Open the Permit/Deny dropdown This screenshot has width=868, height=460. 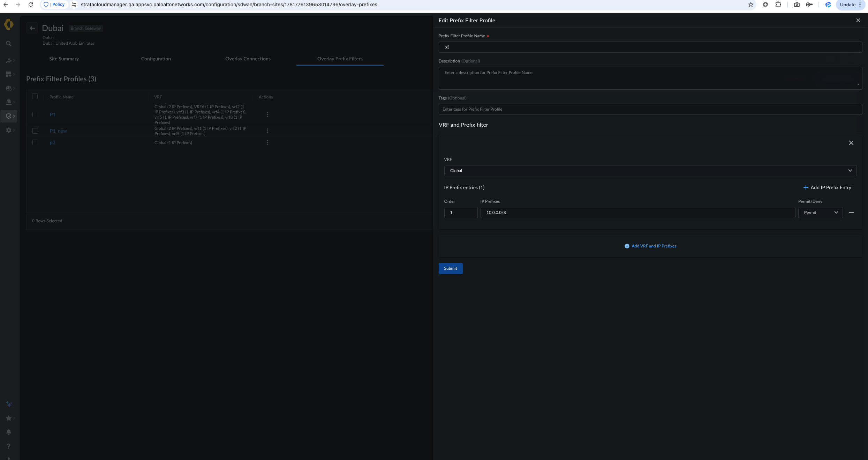point(820,213)
